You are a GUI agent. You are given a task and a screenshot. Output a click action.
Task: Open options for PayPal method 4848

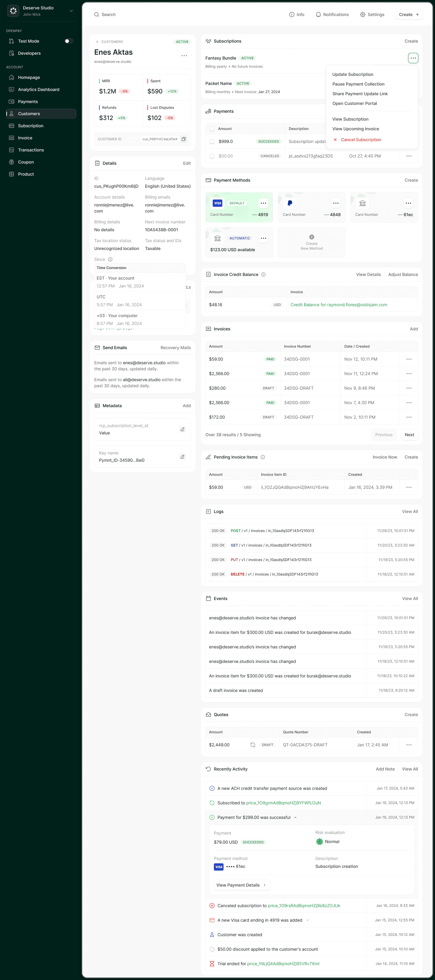click(336, 203)
